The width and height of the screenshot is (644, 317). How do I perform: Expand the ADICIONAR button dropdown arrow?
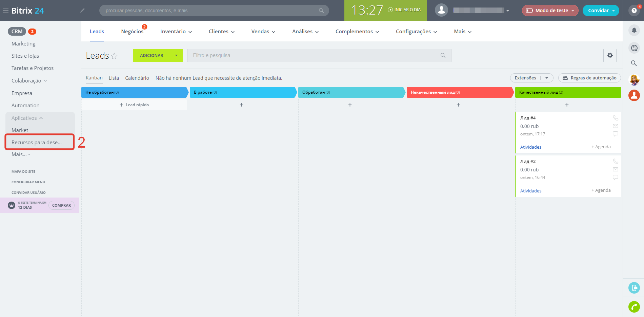coord(176,55)
